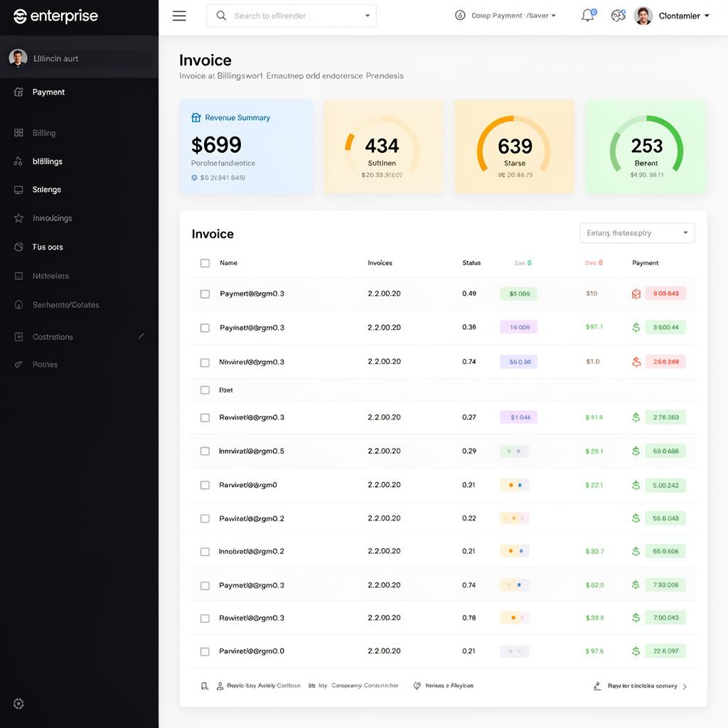Check the Parviretl@@rgm0.0 row checkbox
The width and height of the screenshot is (728, 728).
click(x=205, y=651)
